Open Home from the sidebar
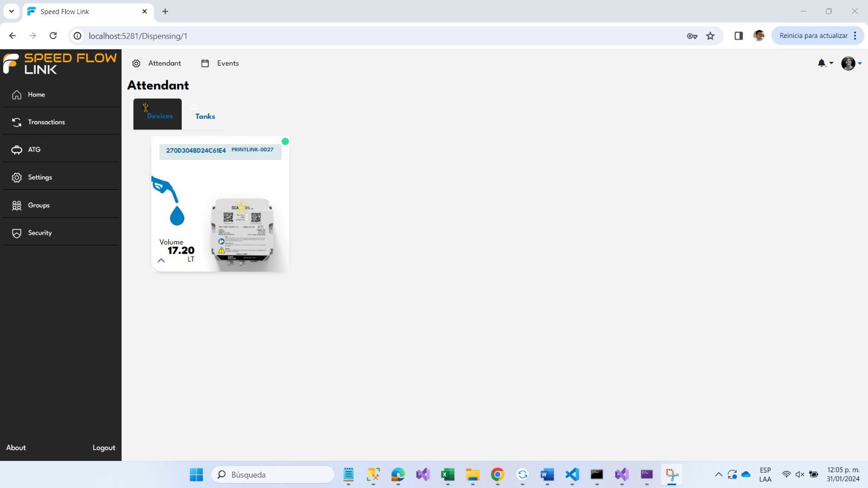 point(36,95)
